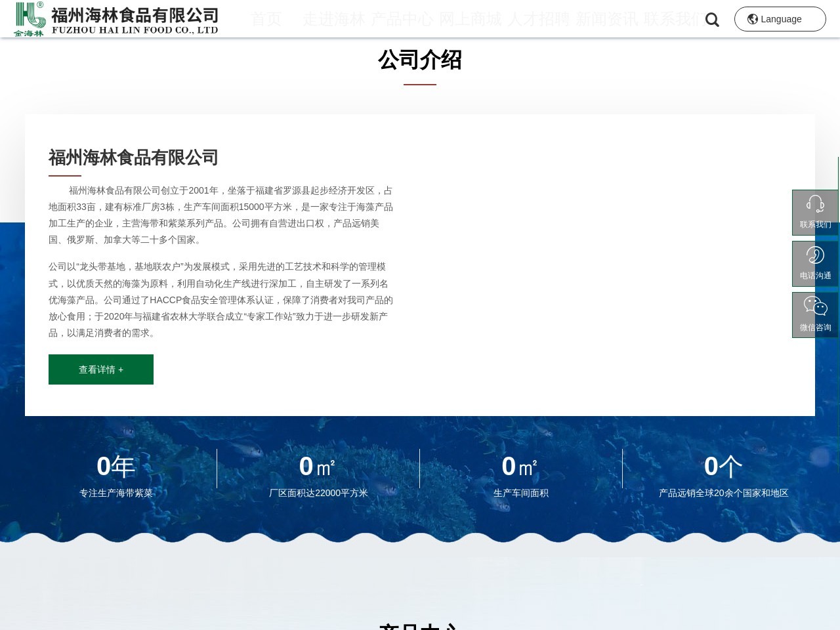Click the 0个 counter value

[x=724, y=467]
